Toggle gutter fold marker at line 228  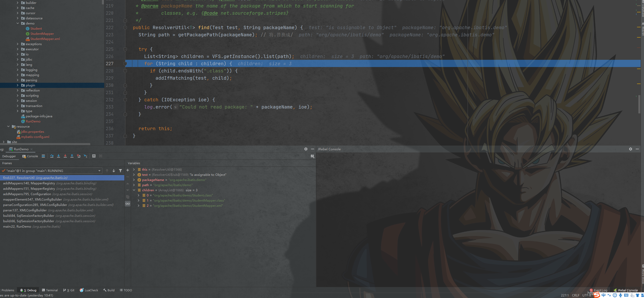click(x=125, y=71)
